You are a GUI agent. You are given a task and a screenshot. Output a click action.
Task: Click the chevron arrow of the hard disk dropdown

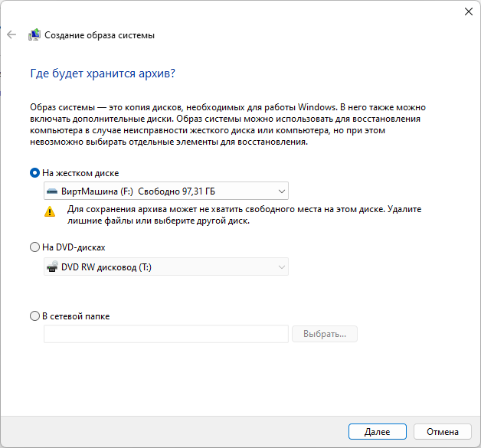click(282, 191)
